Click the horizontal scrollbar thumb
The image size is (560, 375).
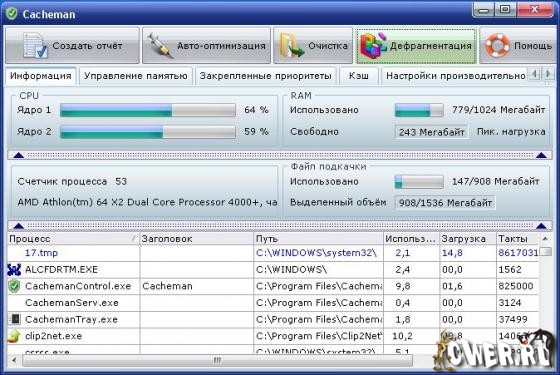(218, 360)
